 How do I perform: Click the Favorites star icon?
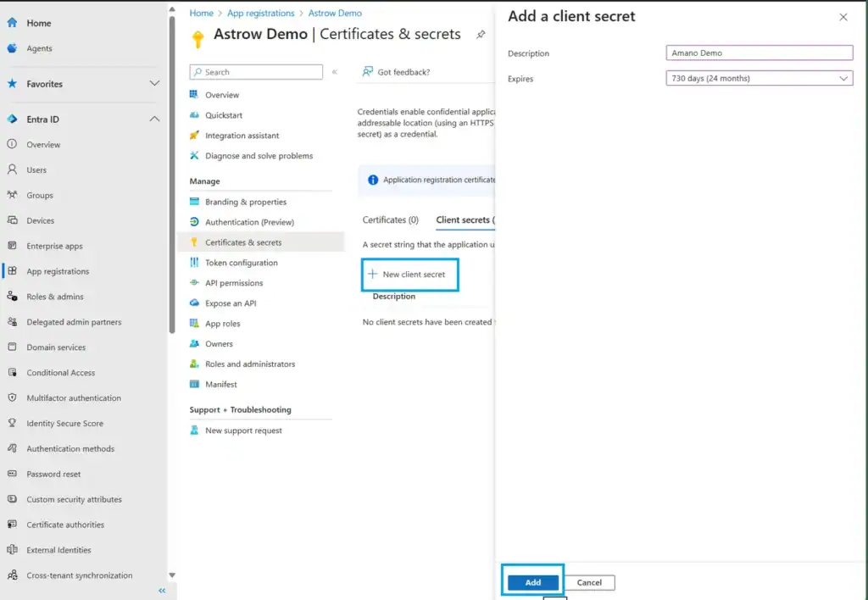[x=12, y=84]
